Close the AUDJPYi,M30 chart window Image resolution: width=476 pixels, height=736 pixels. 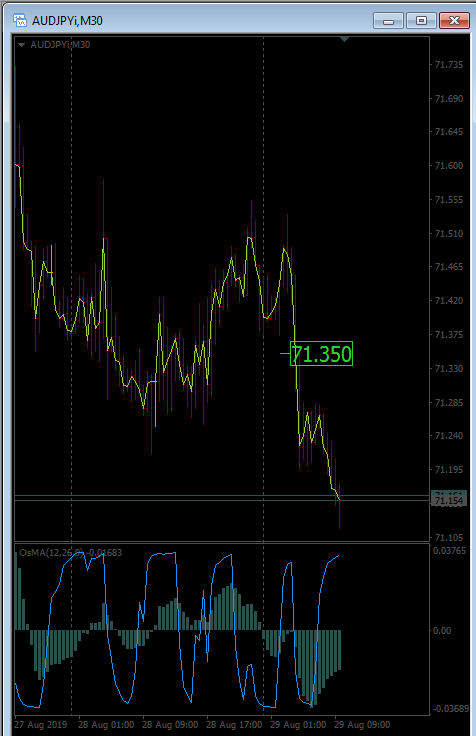(454, 21)
